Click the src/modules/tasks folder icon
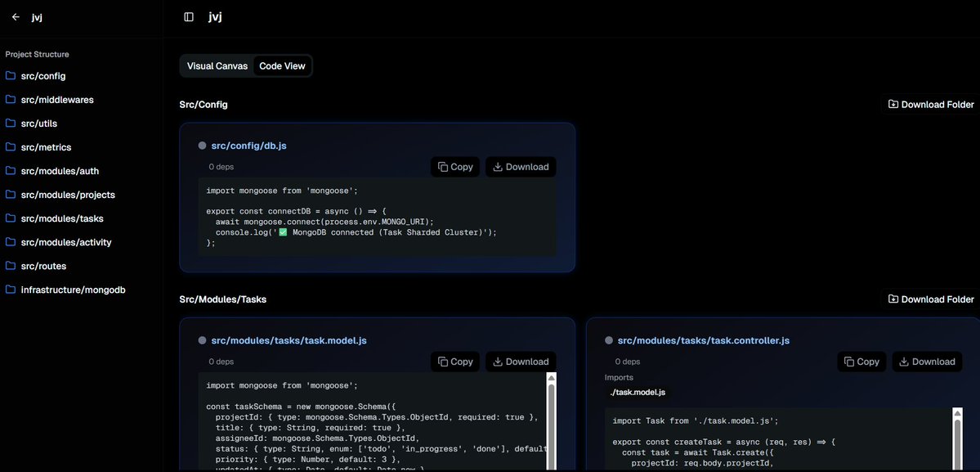This screenshot has width=980, height=472. click(11, 218)
